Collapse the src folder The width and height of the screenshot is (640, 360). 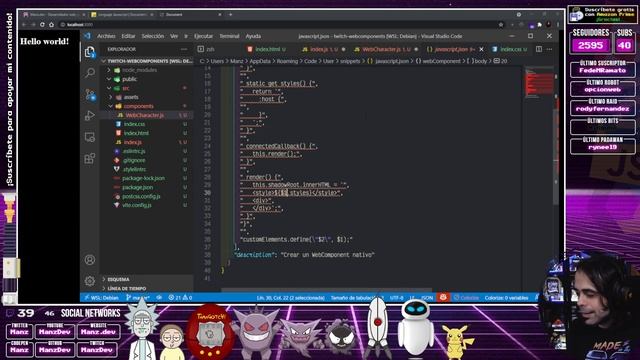(x=126, y=88)
